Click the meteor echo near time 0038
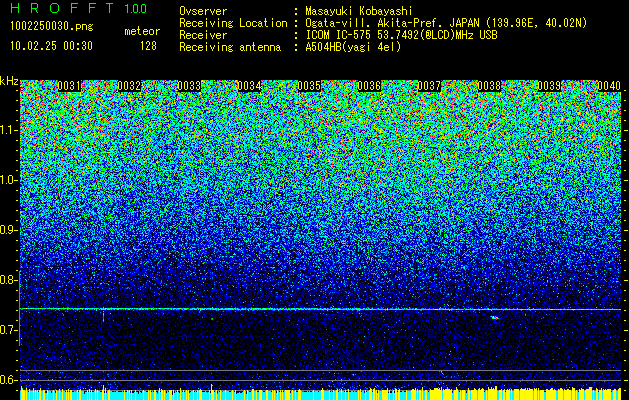This screenshot has width=629, height=400. pyautogui.click(x=495, y=317)
